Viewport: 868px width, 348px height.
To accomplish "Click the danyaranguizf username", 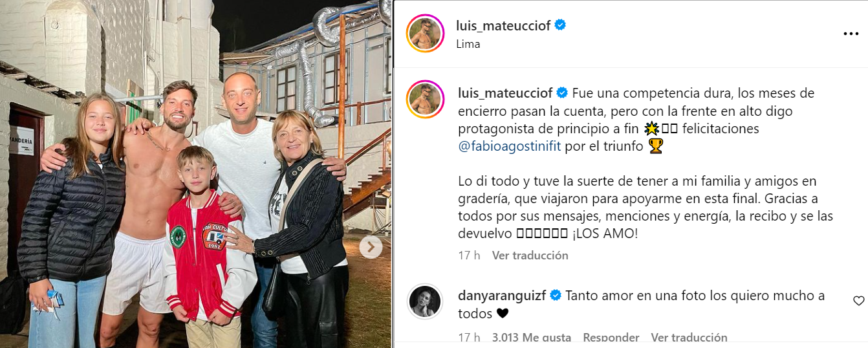I will click(502, 296).
